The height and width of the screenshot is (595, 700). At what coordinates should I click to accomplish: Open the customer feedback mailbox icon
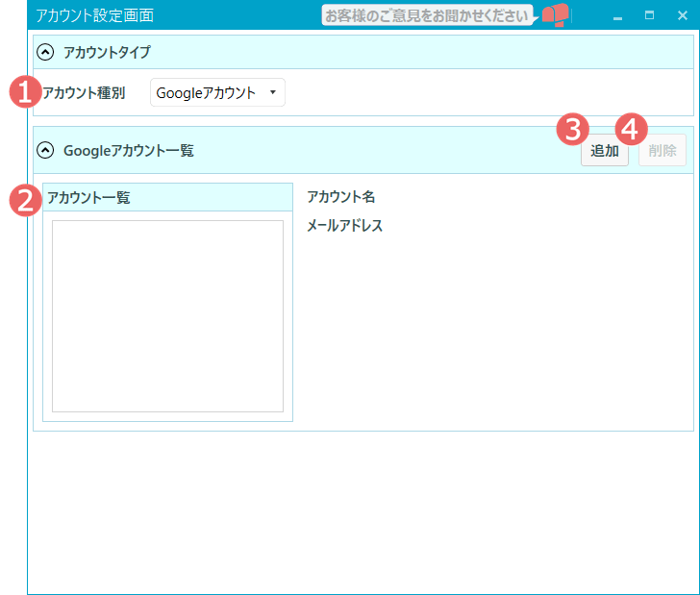tap(555, 15)
